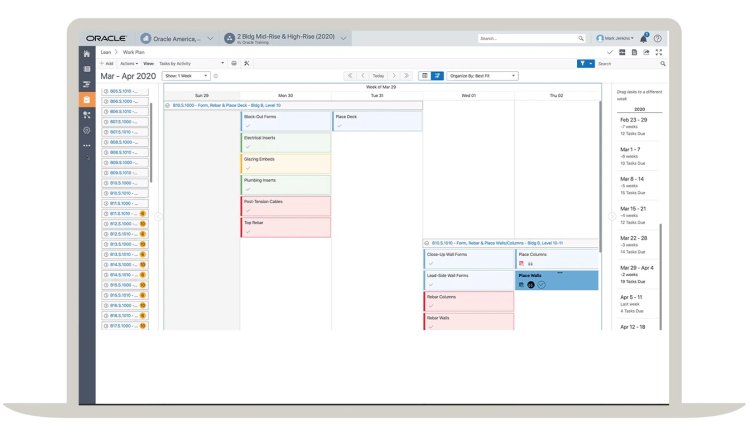This screenshot has height=426, width=750.
Task: Select the orange Work Plan sidebar icon
Action: [87, 100]
